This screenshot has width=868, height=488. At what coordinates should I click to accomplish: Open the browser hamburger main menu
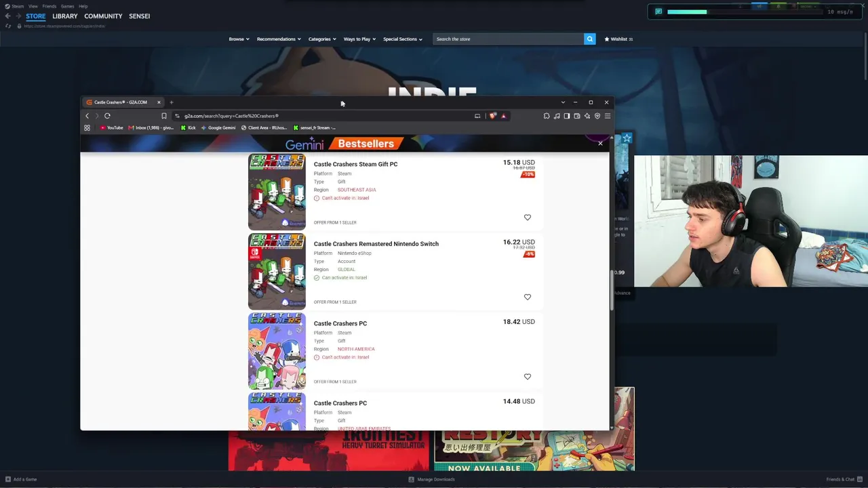click(x=608, y=116)
